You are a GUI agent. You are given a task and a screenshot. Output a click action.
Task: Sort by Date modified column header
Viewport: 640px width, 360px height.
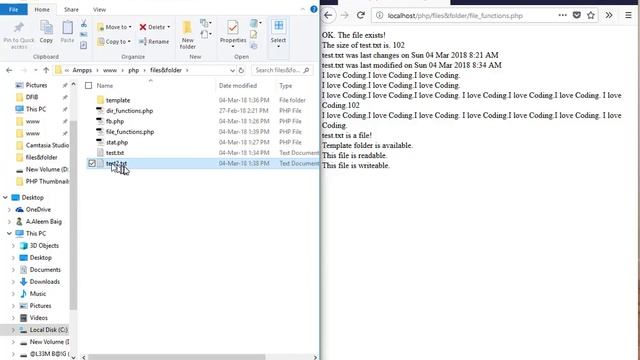pos(238,86)
